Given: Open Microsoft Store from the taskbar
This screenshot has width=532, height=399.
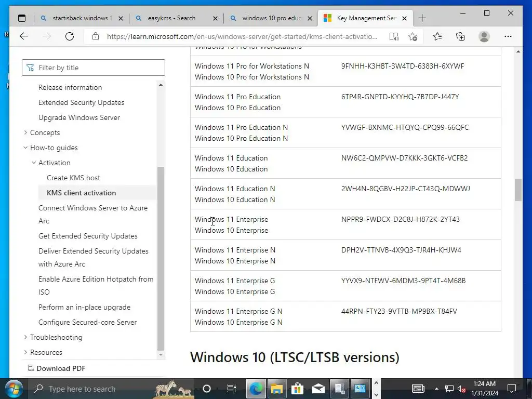Looking at the screenshot, I should 297,389.
